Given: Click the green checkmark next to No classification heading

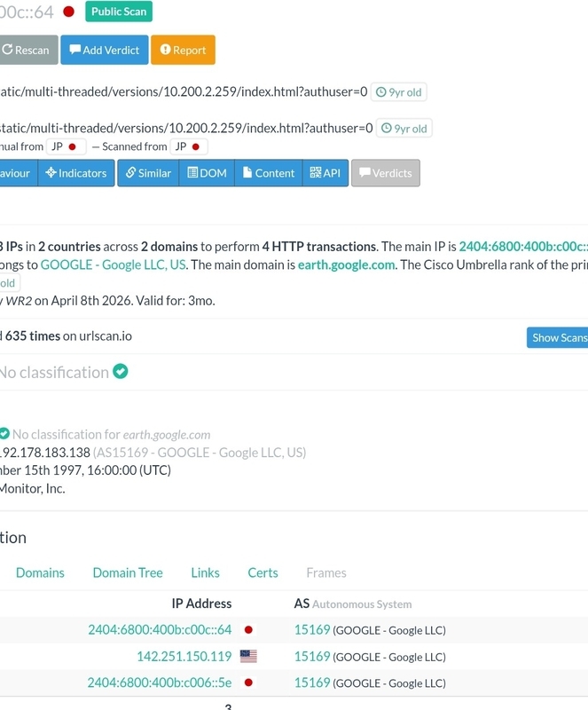Looking at the screenshot, I should (121, 371).
